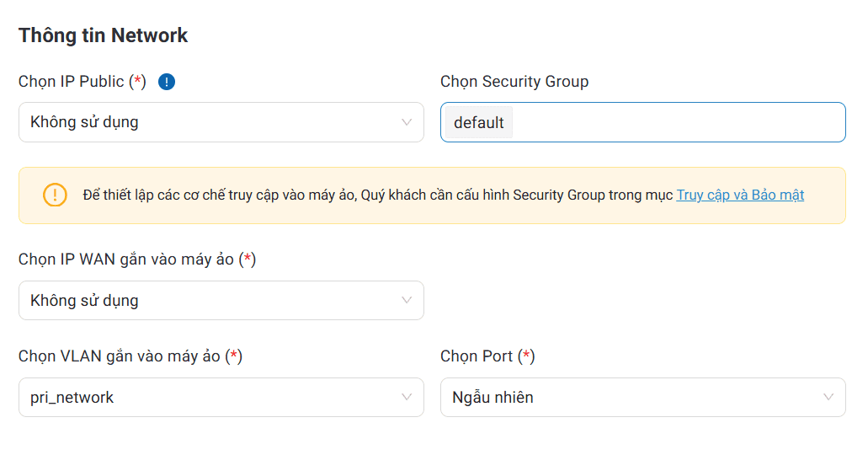
Task: Click the Thông tin Network section heading
Action: pos(104,35)
